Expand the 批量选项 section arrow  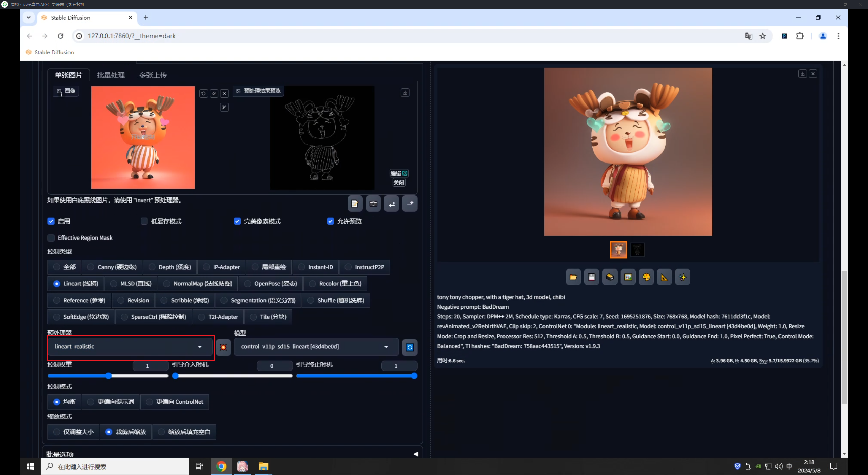415,454
